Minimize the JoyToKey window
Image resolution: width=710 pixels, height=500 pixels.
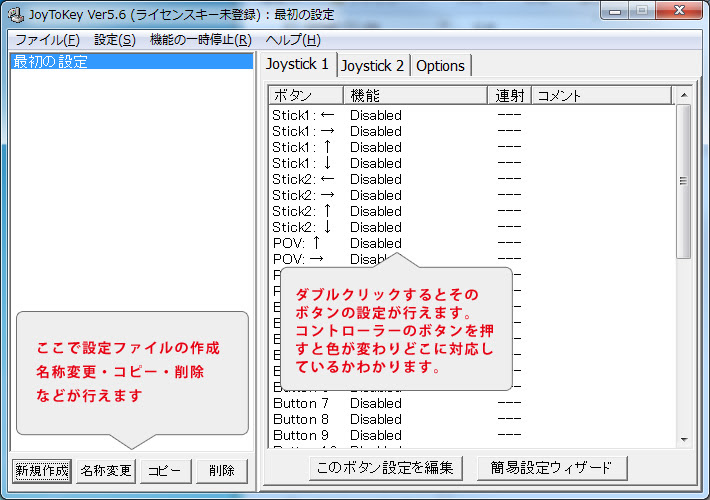pos(615,11)
